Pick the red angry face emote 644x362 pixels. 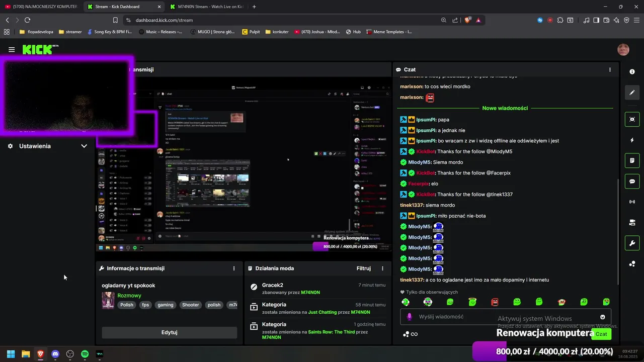coord(495,302)
